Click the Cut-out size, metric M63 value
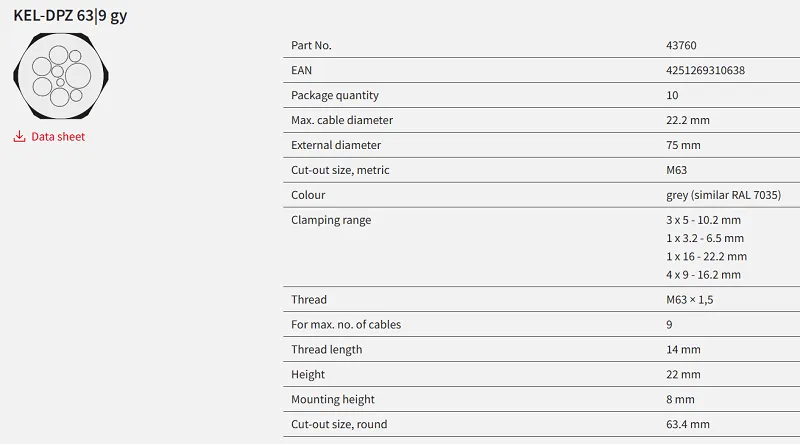The image size is (800, 444). tap(677, 170)
